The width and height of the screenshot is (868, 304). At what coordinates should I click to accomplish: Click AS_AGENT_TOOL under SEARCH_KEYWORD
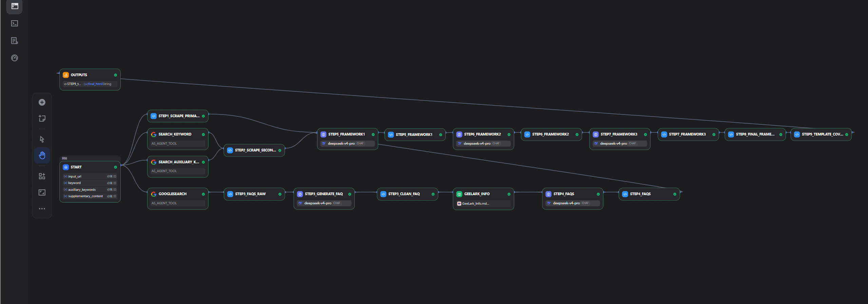pos(178,144)
